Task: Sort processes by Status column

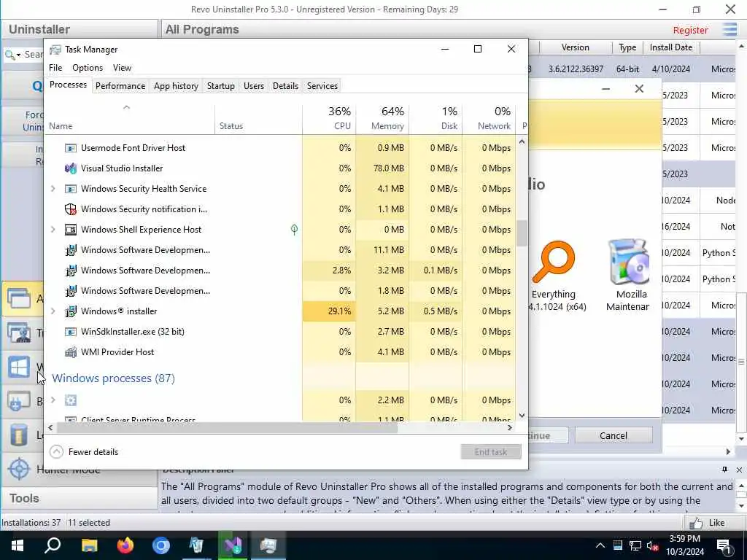Action: click(x=259, y=119)
